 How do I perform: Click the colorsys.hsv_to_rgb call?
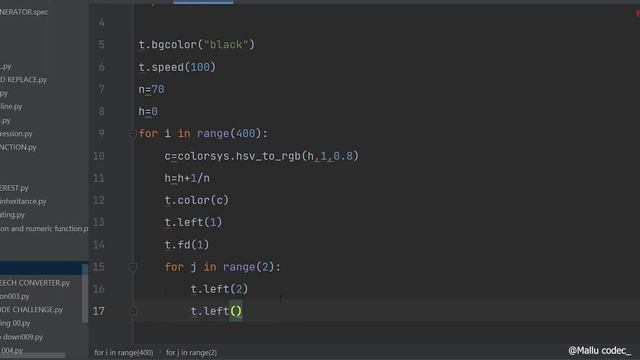point(268,156)
